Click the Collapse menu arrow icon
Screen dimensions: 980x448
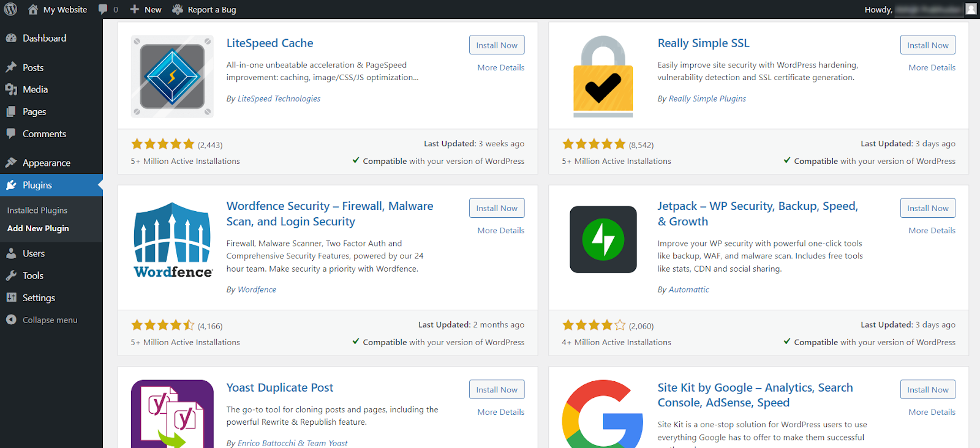tap(11, 319)
